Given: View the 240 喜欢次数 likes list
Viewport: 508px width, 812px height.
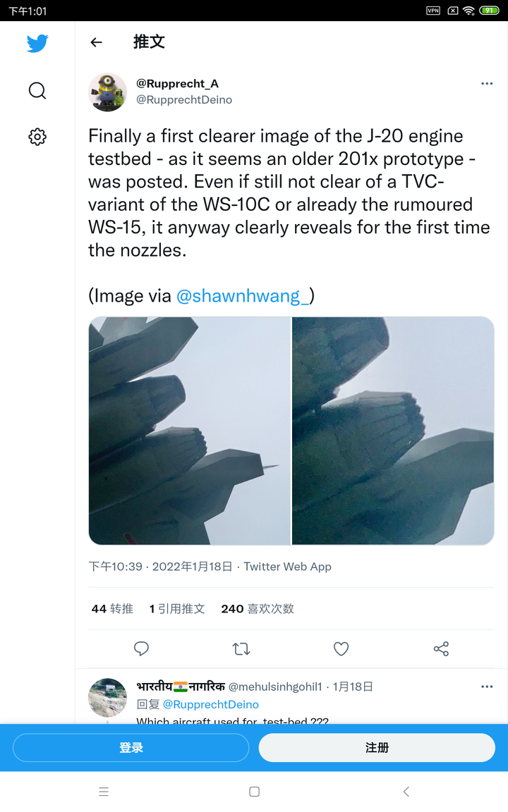Looking at the screenshot, I should 258,609.
